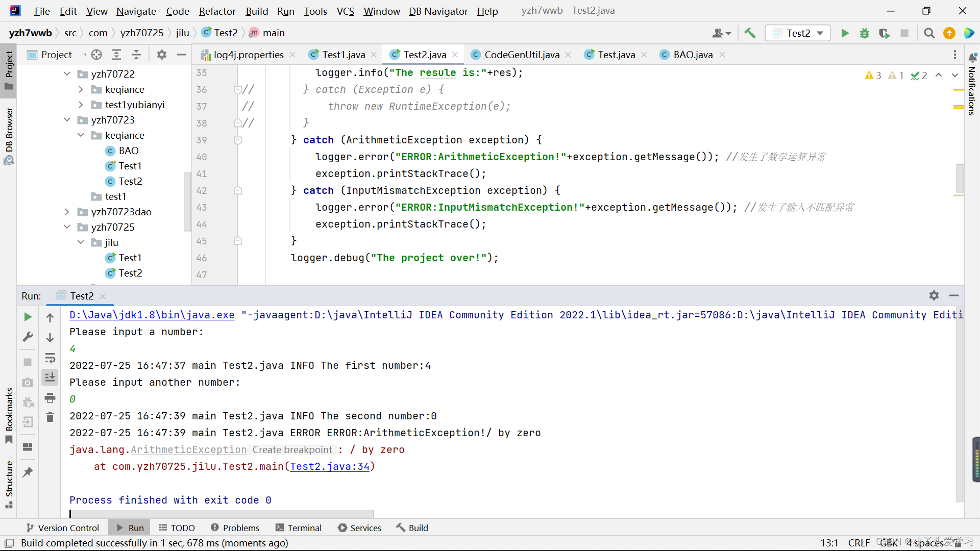Open the Test2.java:34 stack trace link
Screen dimensions: 980x551
pos(330,467)
